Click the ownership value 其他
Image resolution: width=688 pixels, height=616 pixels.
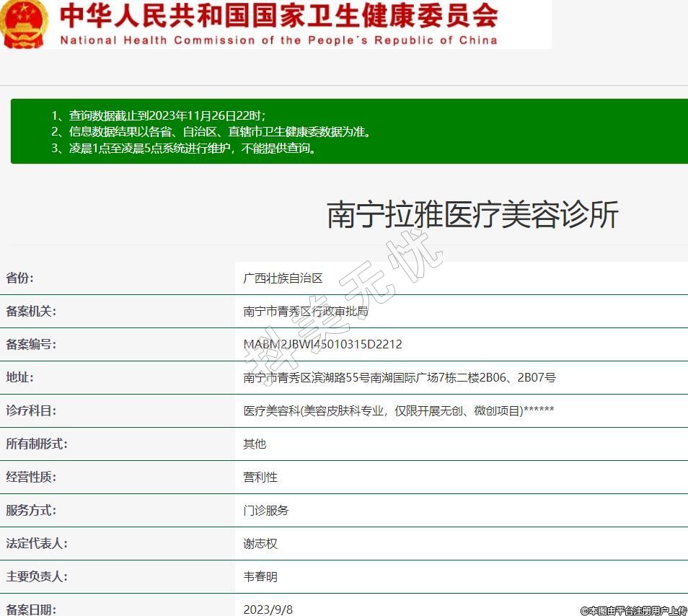click(x=255, y=444)
